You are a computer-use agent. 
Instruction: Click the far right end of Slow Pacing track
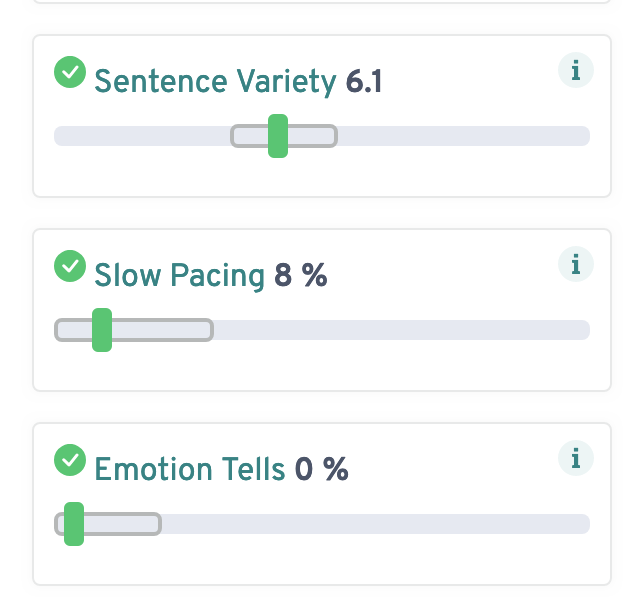[x=582, y=330]
